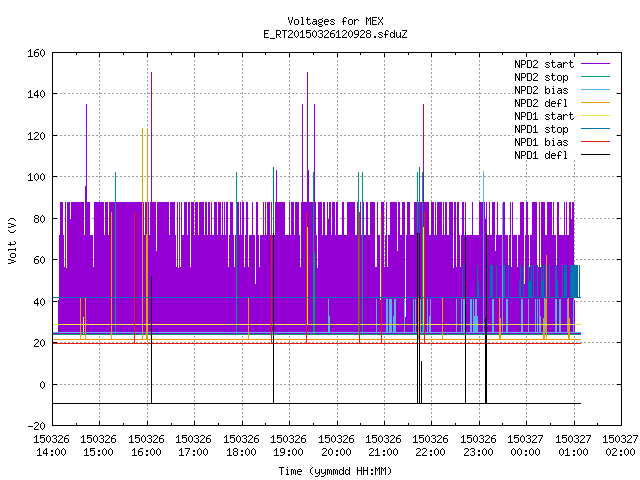Click the -20 y-axis tick label

point(36,426)
